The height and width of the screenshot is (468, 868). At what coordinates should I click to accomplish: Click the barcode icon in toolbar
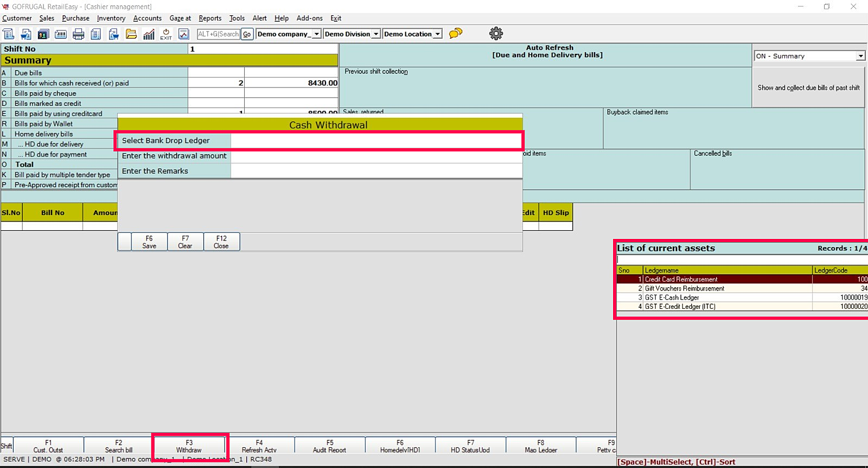pos(61,34)
